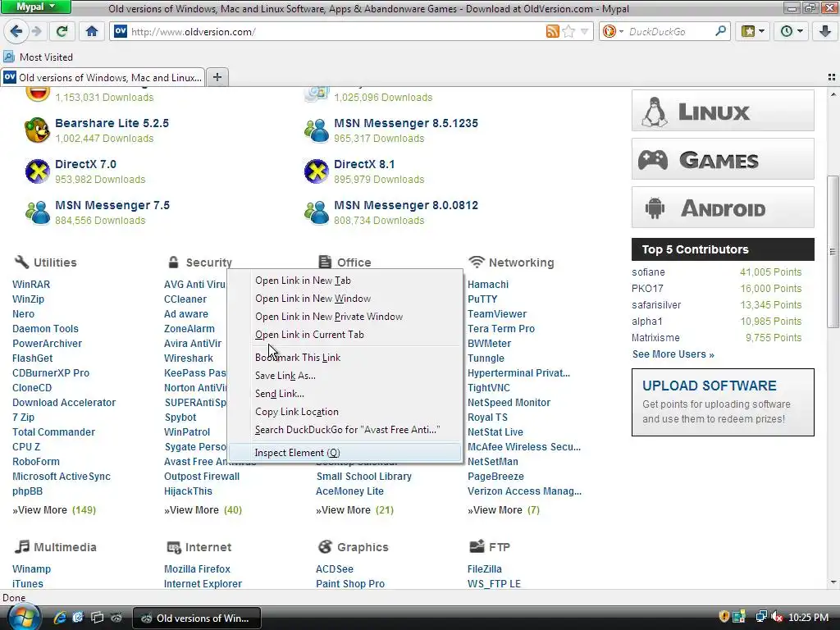Open the FileZilla link under FTP
This screenshot has height=630, width=840.
click(x=484, y=569)
